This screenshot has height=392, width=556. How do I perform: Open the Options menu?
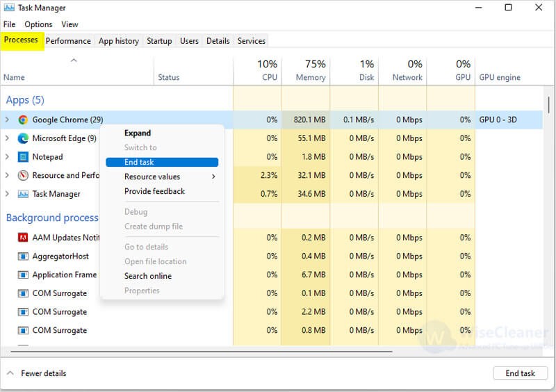[38, 24]
